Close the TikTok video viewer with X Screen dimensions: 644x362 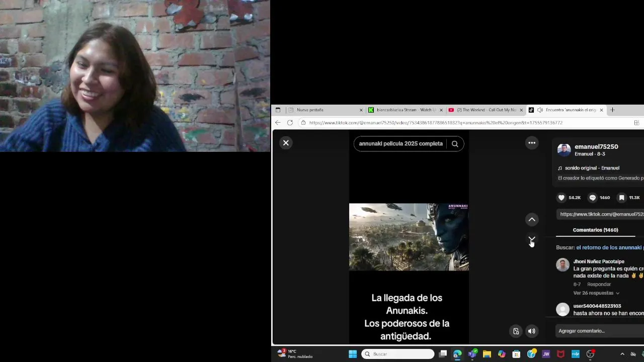(286, 143)
